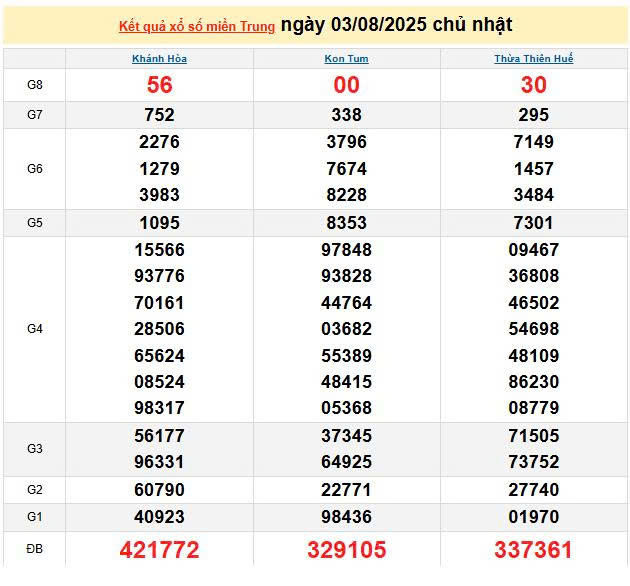Select G4 number 93776
630x586 pixels.
point(160,276)
